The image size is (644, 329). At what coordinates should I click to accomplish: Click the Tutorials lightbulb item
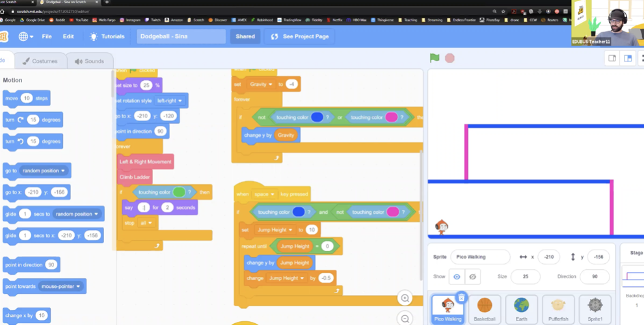click(x=107, y=36)
